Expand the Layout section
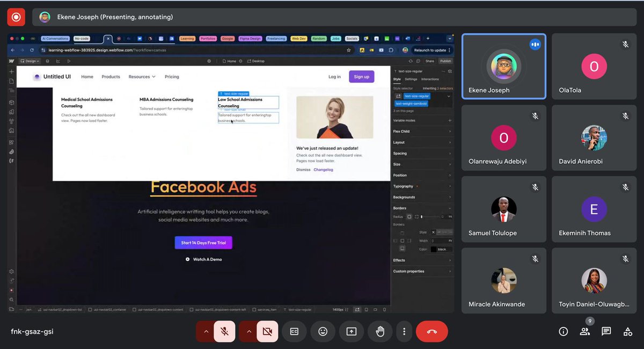The width and height of the screenshot is (644, 349). coord(422,142)
